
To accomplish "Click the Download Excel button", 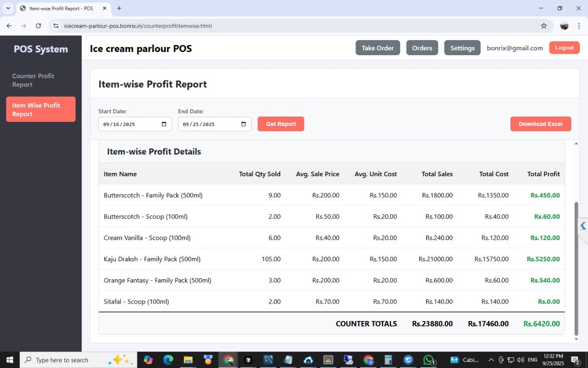I will point(540,124).
